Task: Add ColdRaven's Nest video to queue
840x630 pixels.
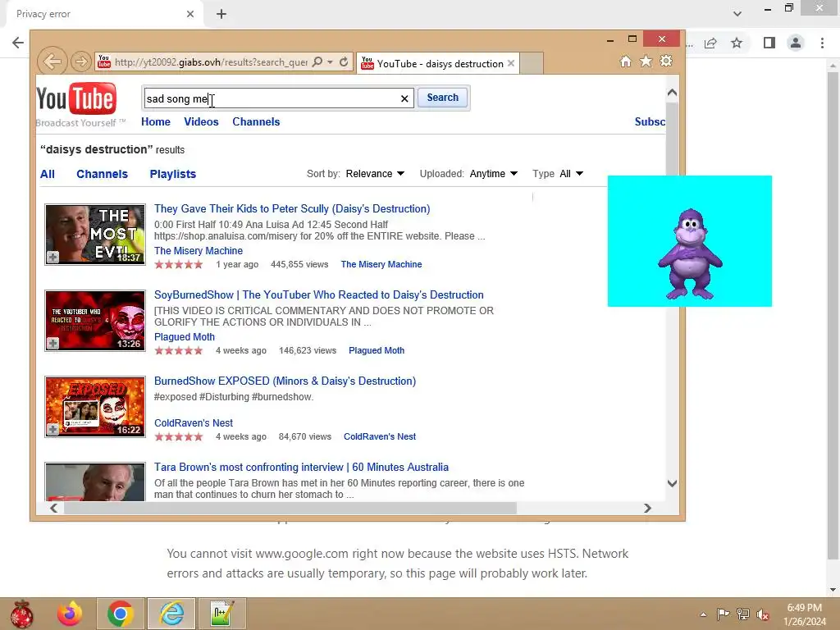Action: click(52, 429)
